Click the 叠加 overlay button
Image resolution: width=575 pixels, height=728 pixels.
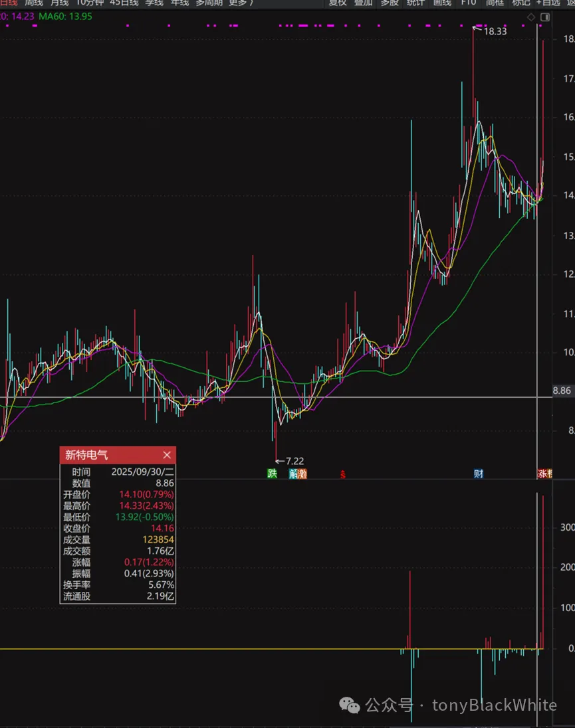point(364,3)
